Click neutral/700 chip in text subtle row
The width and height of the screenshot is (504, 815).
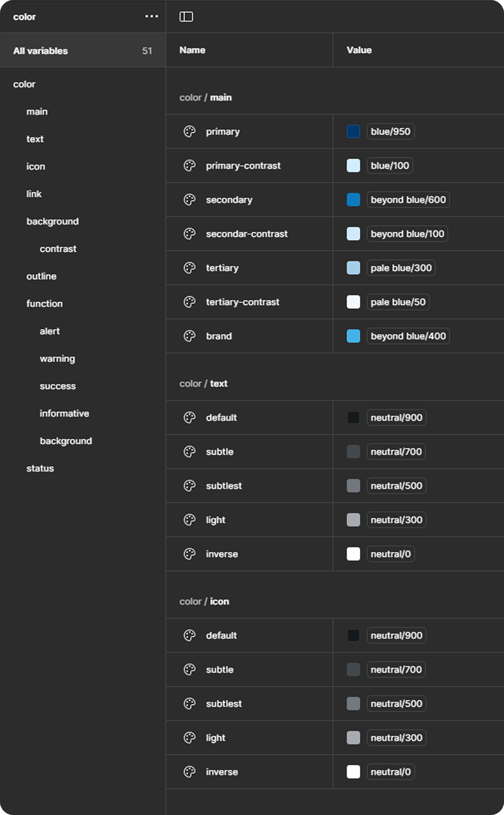coord(396,452)
